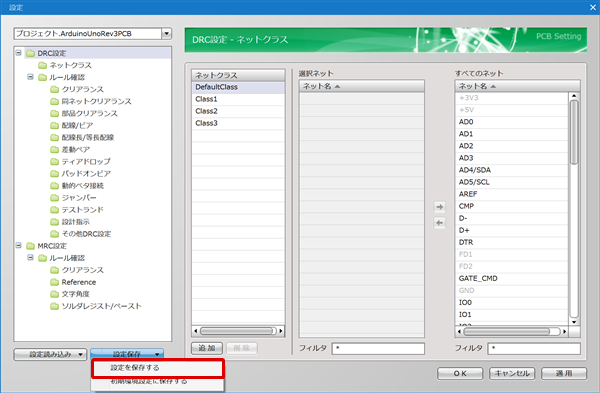Select AD0 in all nets list

coord(512,122)
